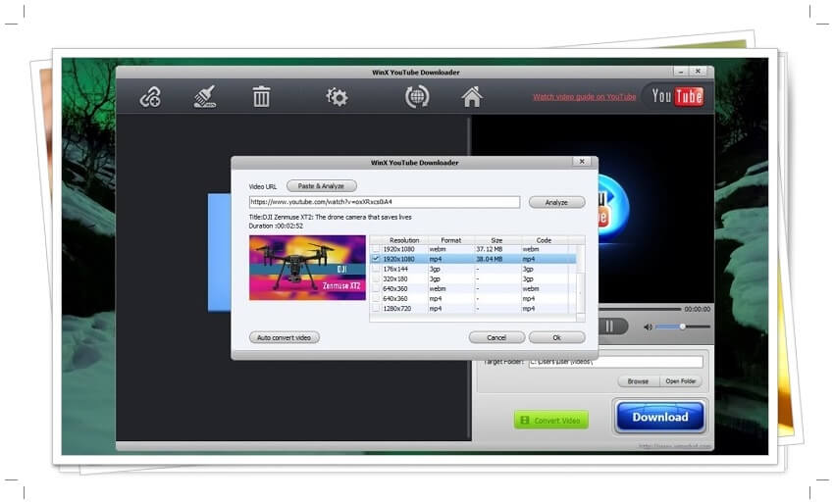
Task: Go to the Home page icon
Action: [472, 97]
